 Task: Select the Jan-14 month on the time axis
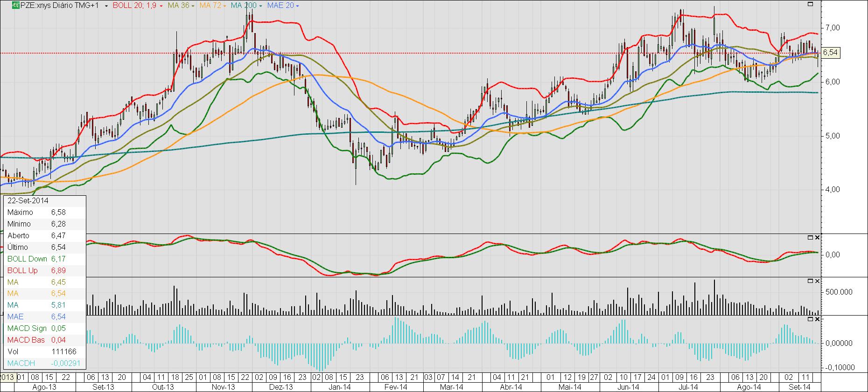pyautogui.click(x=339, y=387)
